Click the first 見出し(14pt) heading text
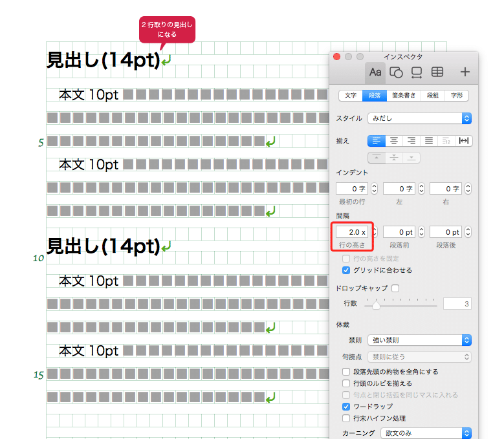 point(104,60)
